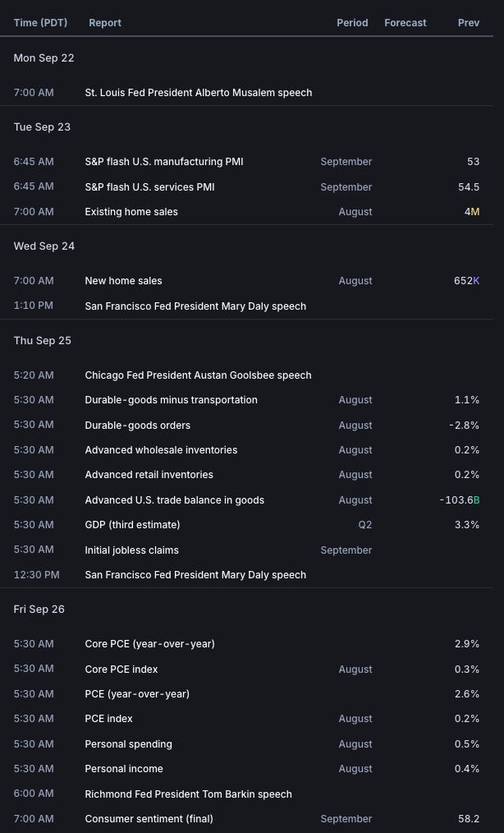Select the Personal spending report
The width and height of the screenshot is (504, 833).
128,744
